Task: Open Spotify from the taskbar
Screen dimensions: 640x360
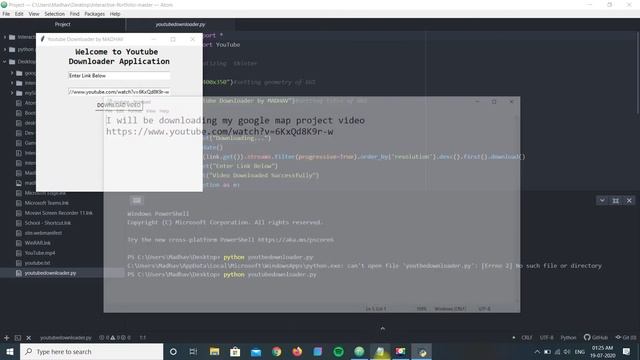Action: click(338, 351)
